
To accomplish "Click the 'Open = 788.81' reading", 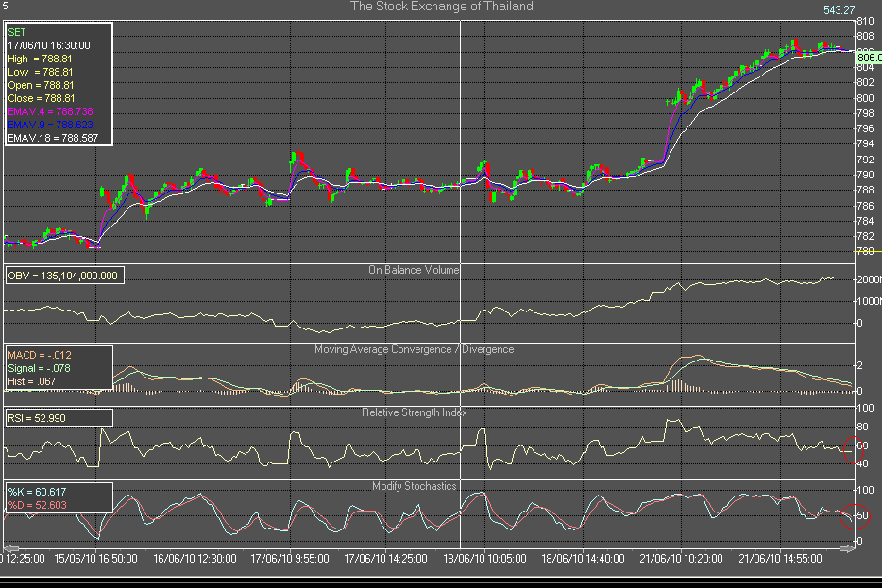I will [x=41, y=86].
